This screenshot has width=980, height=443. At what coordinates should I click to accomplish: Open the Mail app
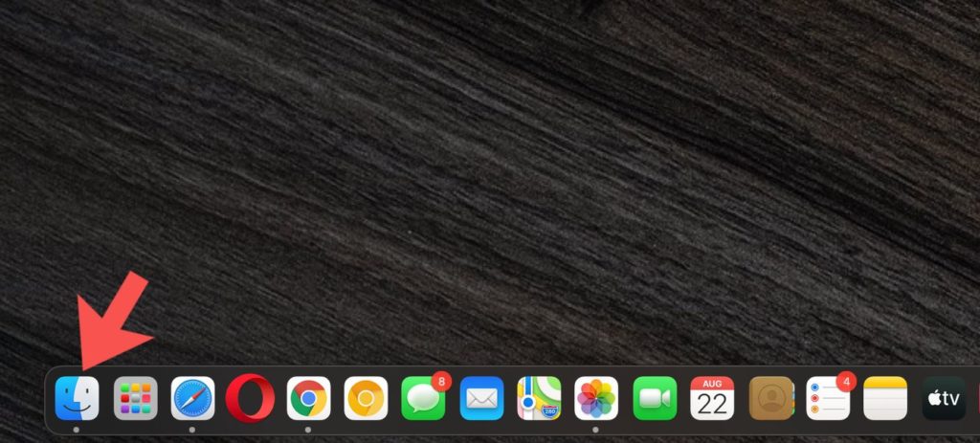[x=481, y=398]
